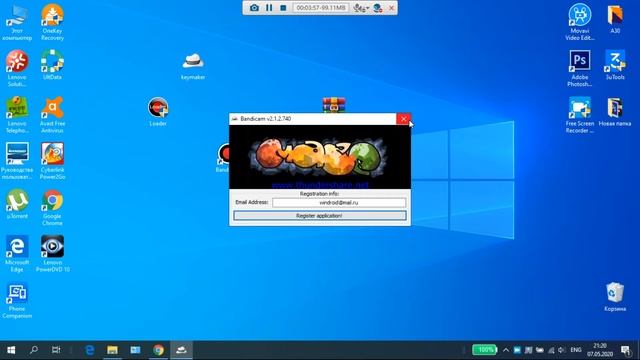The image size is (640, 360).
Task: Open the Windows Start menu
Action: click(11, 350)
